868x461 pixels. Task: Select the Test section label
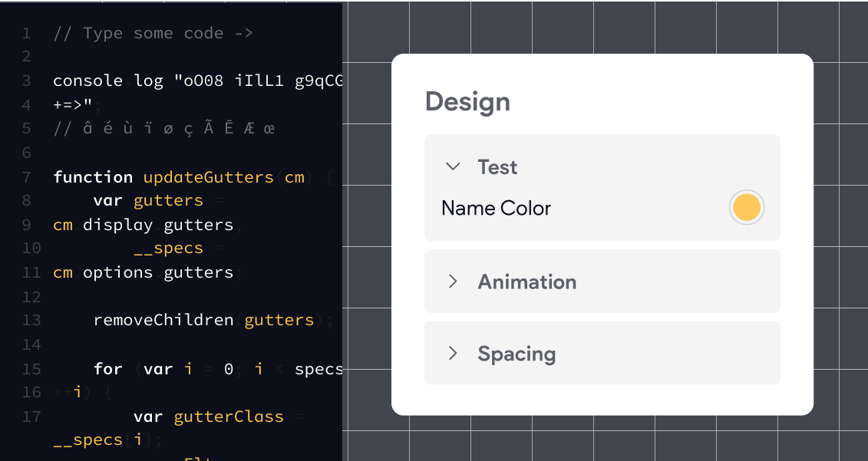(x=497, y=166)
